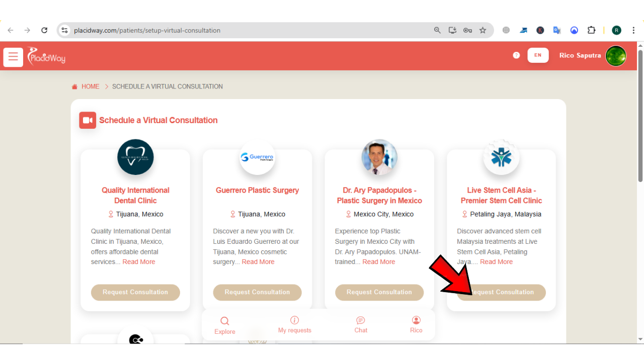This screenshot has width=644, height=362.
Task: Click the red video camera consultation icon
Action: tap(87, 120)
